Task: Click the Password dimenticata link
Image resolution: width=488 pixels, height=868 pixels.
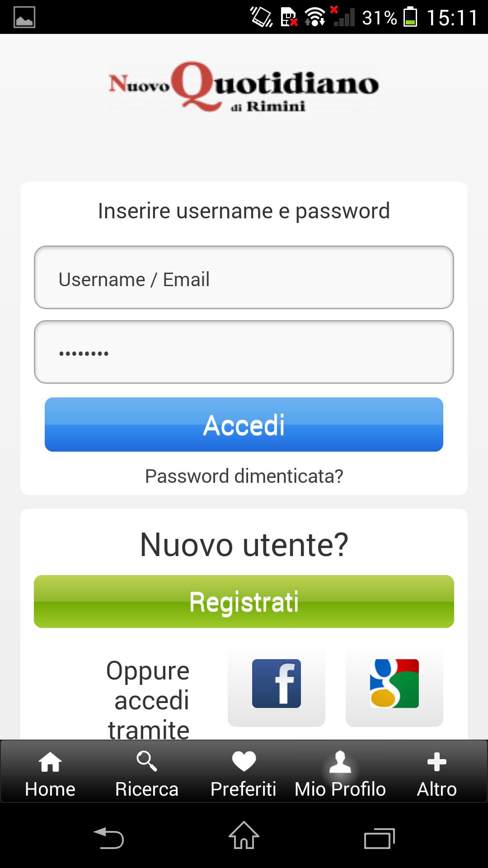Action: (244, 476)
